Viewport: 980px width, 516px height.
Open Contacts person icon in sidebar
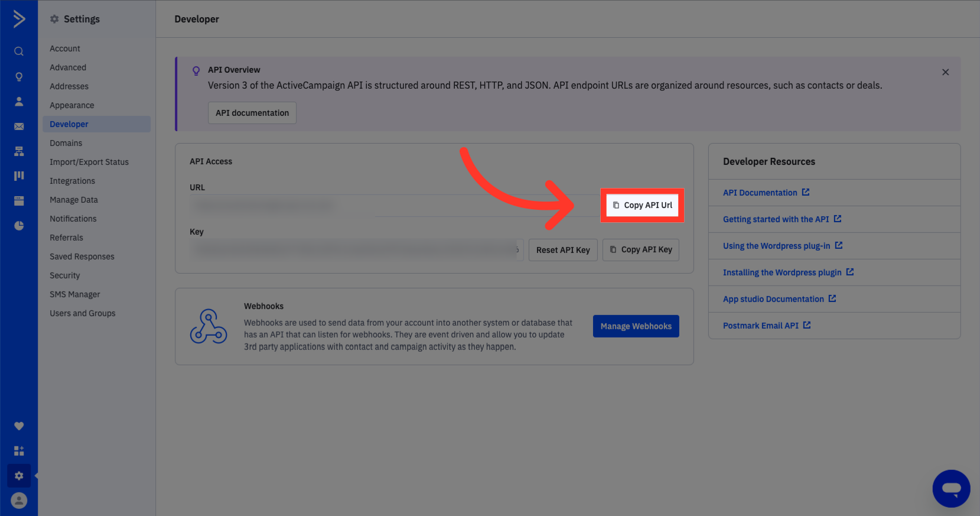(x=19, y=102)
